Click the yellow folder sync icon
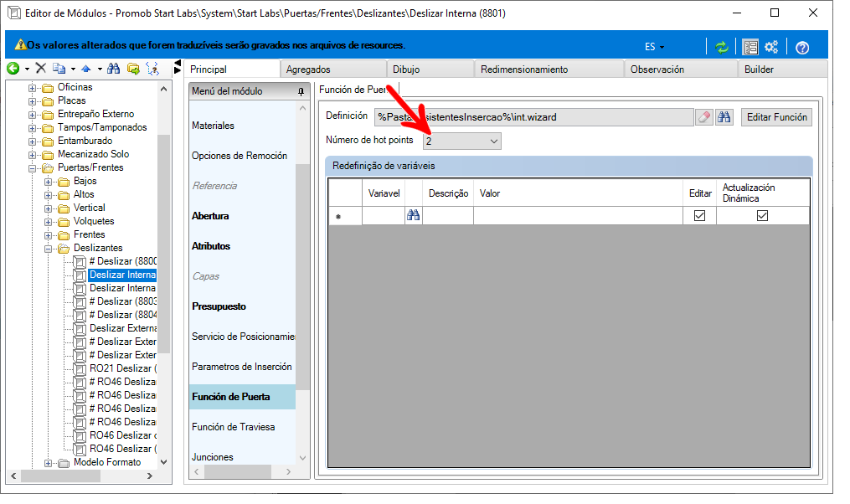Screen dimensions: 850x504 pos(133,69)
